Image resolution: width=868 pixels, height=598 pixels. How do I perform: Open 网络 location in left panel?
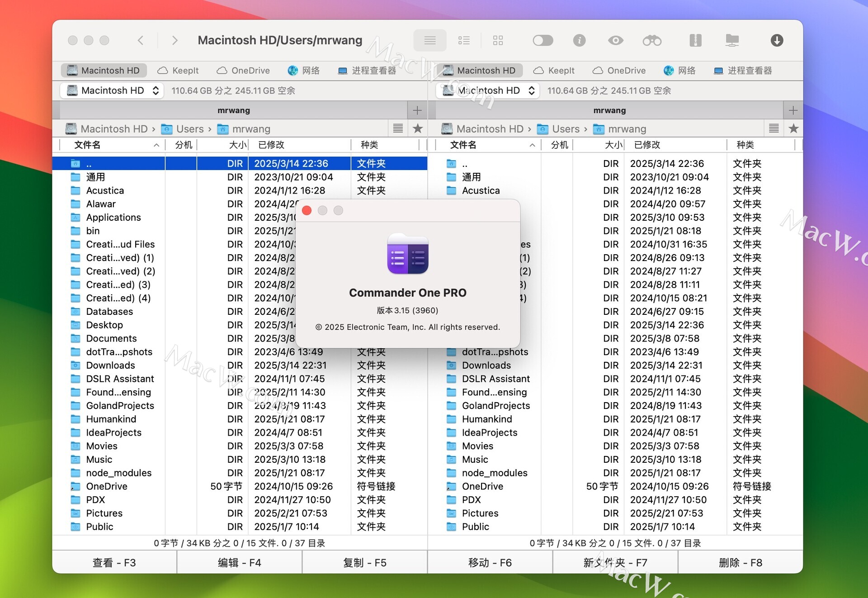304,70
